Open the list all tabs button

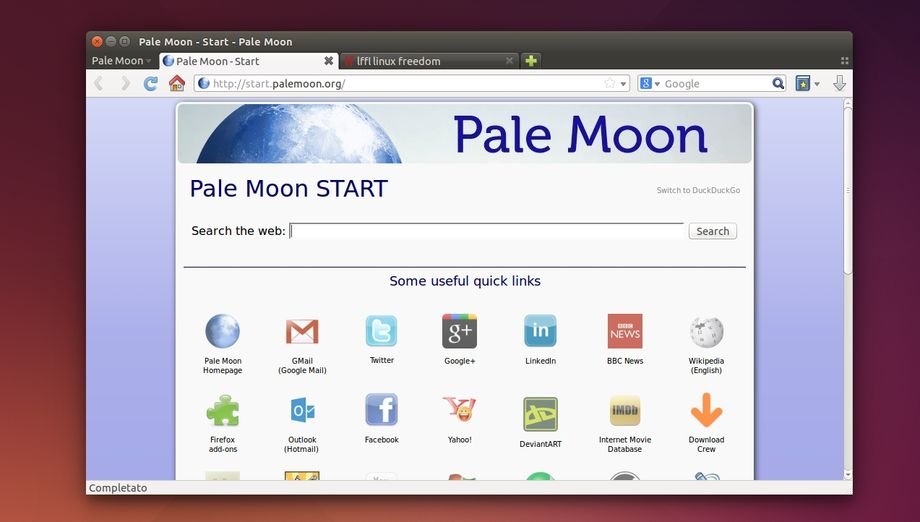pos(844,60)
